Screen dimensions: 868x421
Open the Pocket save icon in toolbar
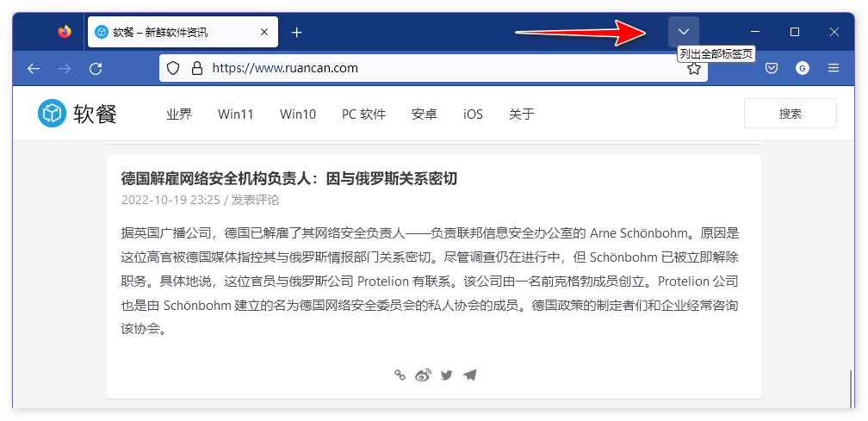[x=772, y=68]
